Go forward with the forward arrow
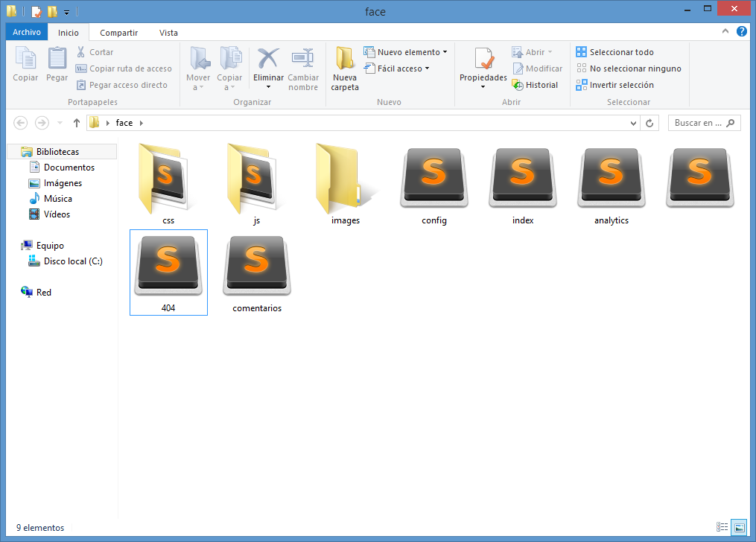This screenshot has height=542, width=756. pyautogui.click(x=42, y=123)
